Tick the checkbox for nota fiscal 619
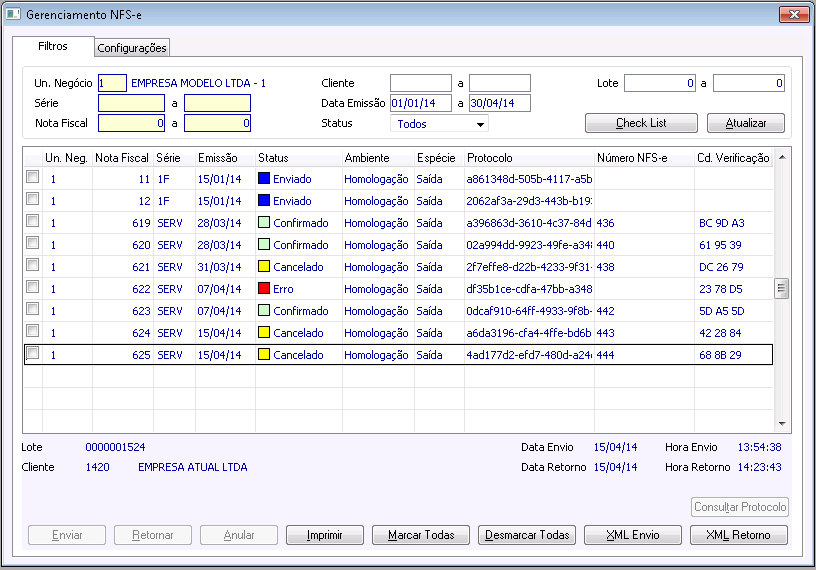The height and width of the screenshot is (570, 816). (x=32, y=221)
